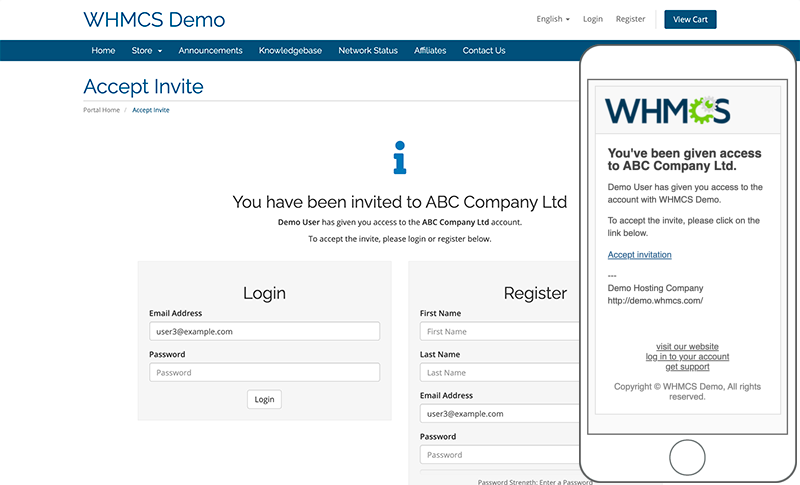Open Announcements in the navigation bar
This screenshot has width=800, height=485.
coord(210,50)
